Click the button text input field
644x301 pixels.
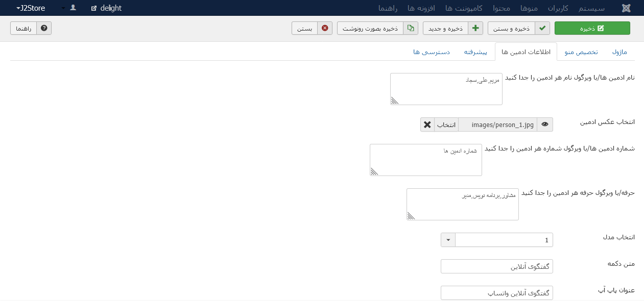(497, 266)
